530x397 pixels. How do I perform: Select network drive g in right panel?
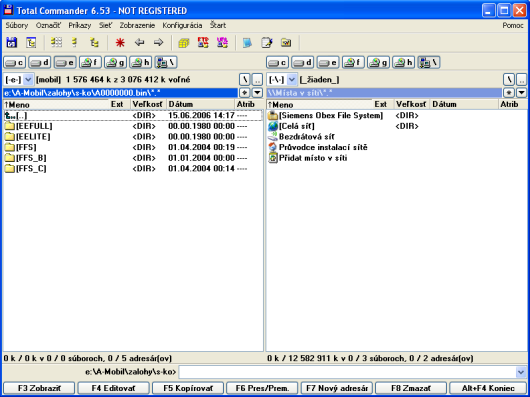(379, 63)
